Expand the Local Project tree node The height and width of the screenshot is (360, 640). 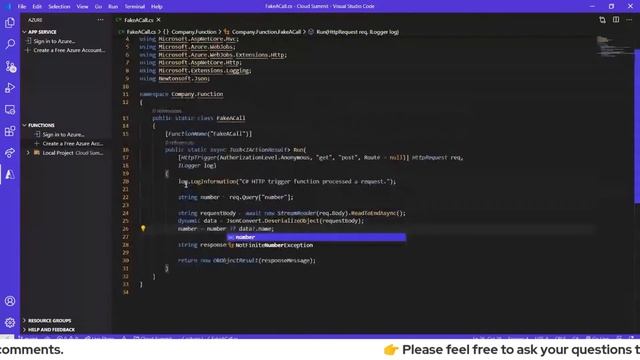click(29, 153)
